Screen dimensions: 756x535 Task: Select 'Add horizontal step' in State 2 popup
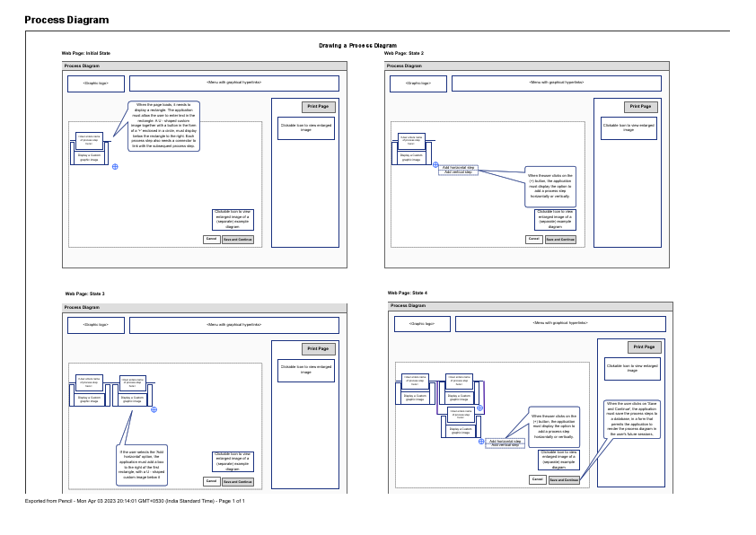click(x=458, y=167)
